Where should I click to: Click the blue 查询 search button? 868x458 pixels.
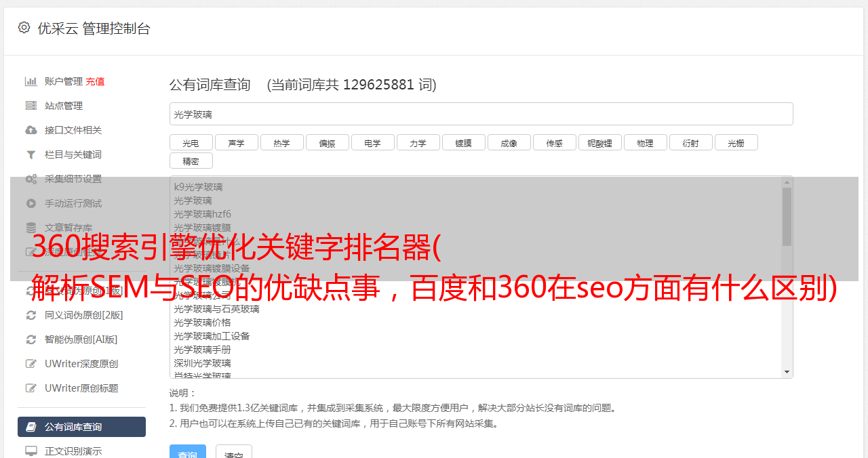188,452
